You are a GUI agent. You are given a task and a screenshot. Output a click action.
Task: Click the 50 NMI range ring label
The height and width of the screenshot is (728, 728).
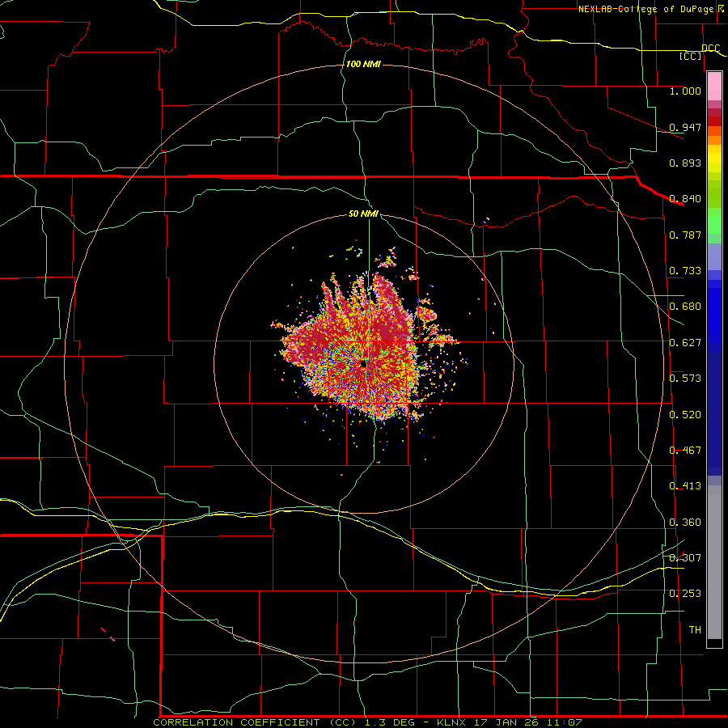point(363,214)
